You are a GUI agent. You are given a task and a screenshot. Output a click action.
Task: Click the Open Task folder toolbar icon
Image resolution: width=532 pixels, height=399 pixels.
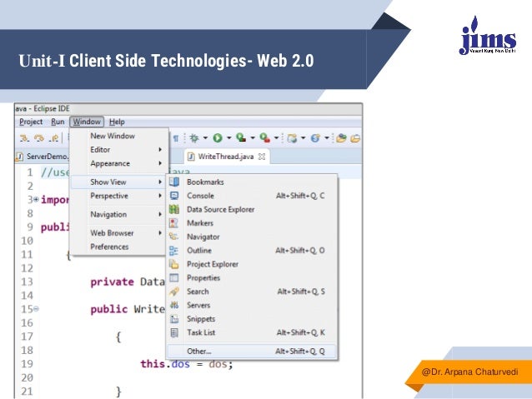click(x=355, y=138)
